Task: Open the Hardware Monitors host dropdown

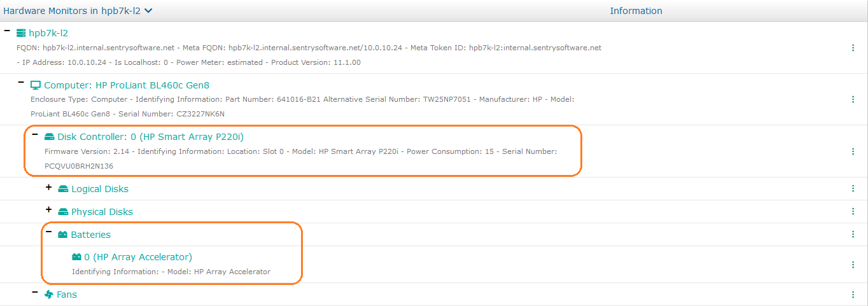Action: (x=148, y=11)
